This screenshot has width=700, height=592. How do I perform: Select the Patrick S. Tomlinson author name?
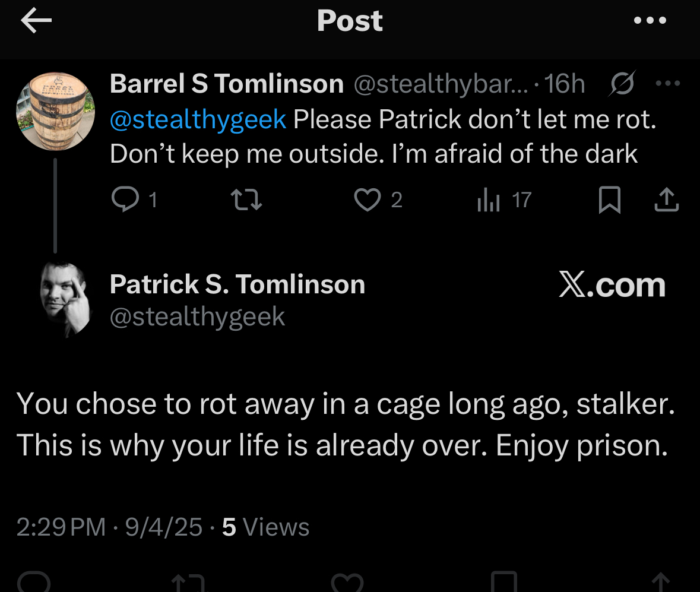pyautogui.click(x=237, y=284)
